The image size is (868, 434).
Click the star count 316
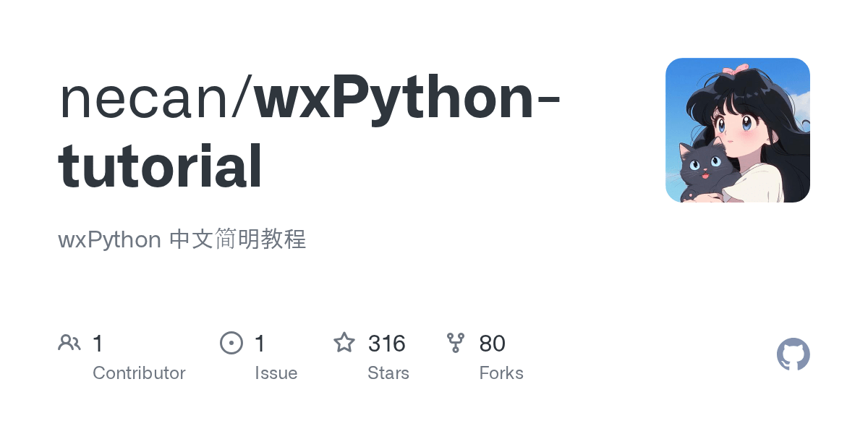(387, 344)
